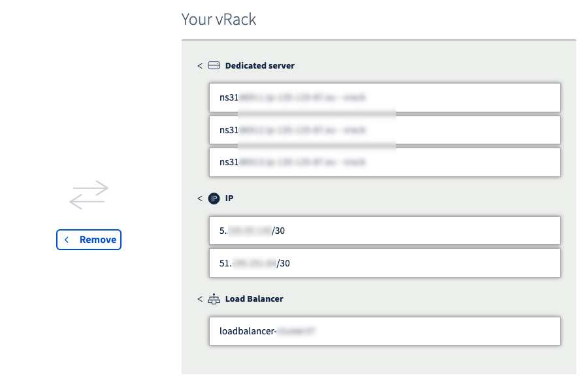Screen dimensions: 588x384
Task: Click the IP icon beside the IP section heading
Action: 214,199
